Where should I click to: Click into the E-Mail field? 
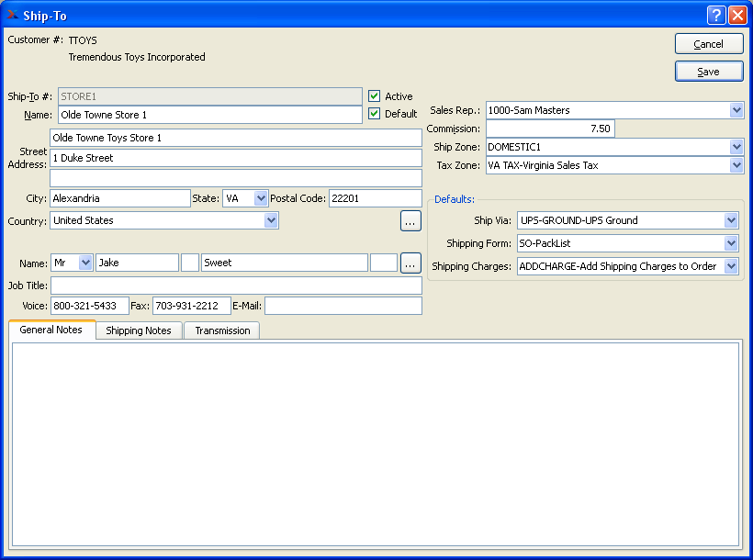(x=343, y=306)
